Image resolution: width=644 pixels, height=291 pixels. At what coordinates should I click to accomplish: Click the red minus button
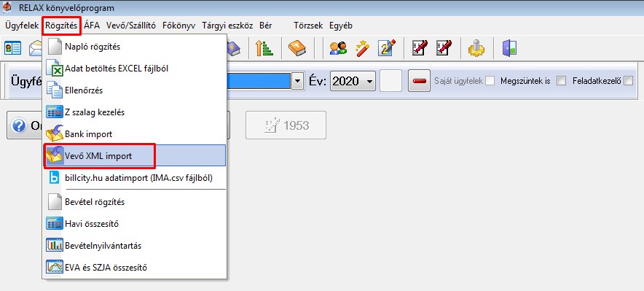coord(419,81)
